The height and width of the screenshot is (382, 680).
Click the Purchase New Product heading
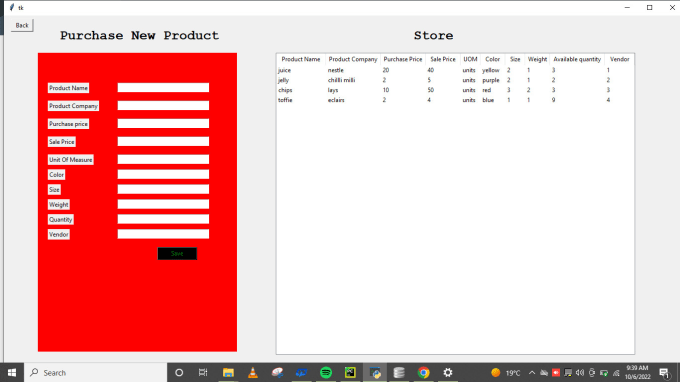[x=139, y=36]
